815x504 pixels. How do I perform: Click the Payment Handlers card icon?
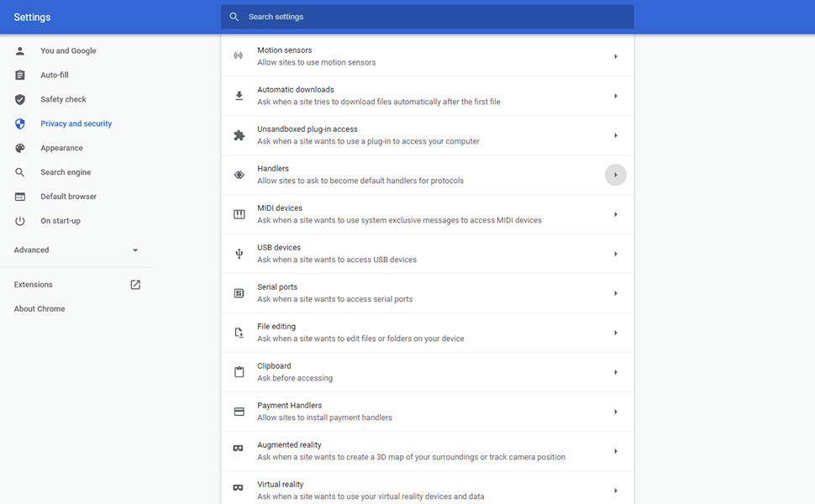pyautogui.click(x=239, y=412)
